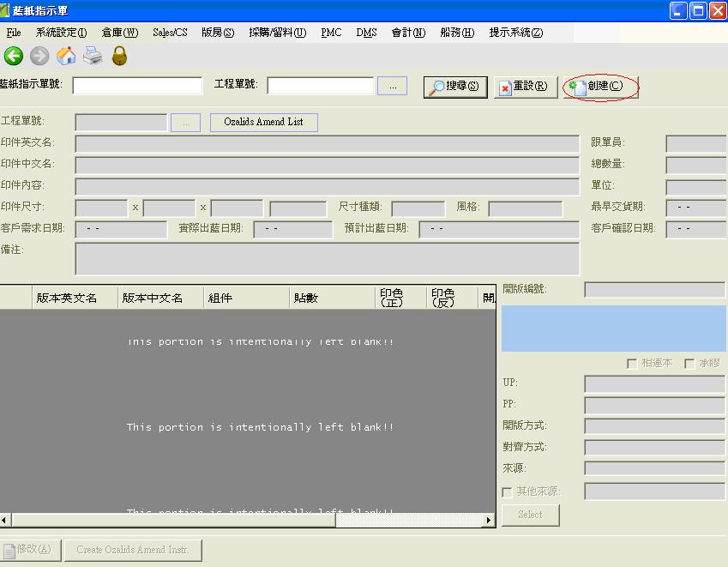The height and width of the screenshot is (567, 728).
Task: Click the horizontal scrollbar right arrow
Action: pyautogui.click(x=490, y=520)
